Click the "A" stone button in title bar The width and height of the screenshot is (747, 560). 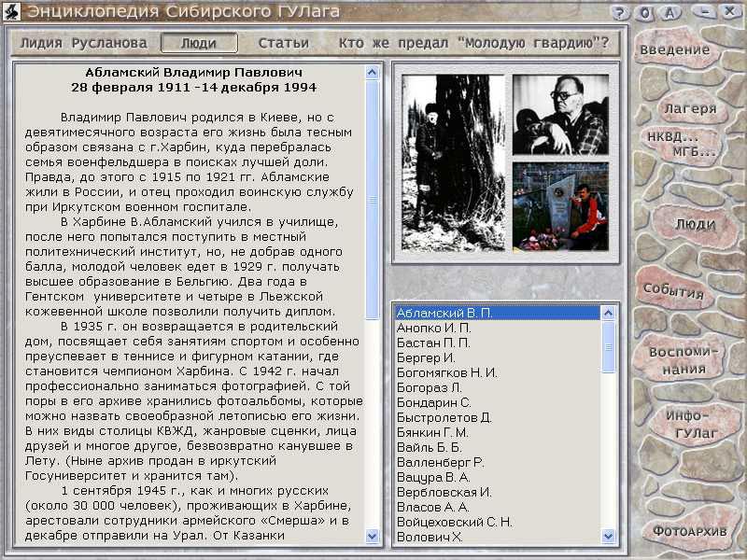coord(670,12)
